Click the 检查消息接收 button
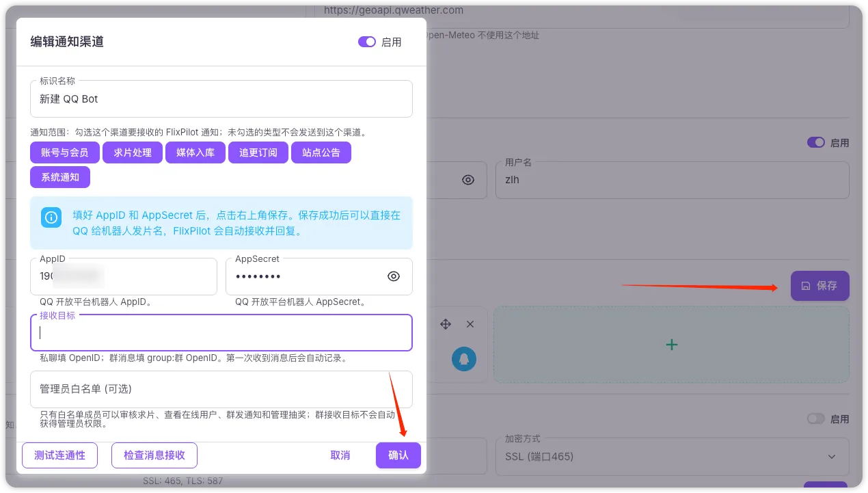The height and width of the screenshot is (493, 868). 154,455
